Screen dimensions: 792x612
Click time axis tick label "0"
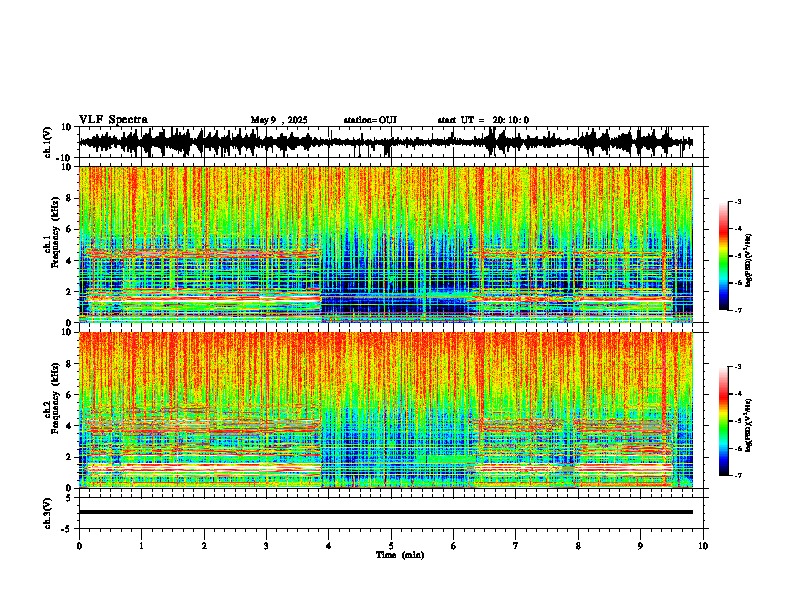pyautogui.click(x=79, y=546)
